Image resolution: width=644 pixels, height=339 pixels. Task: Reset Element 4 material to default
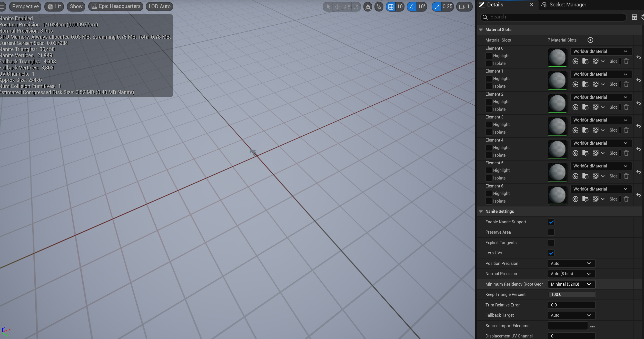point(639,149)
